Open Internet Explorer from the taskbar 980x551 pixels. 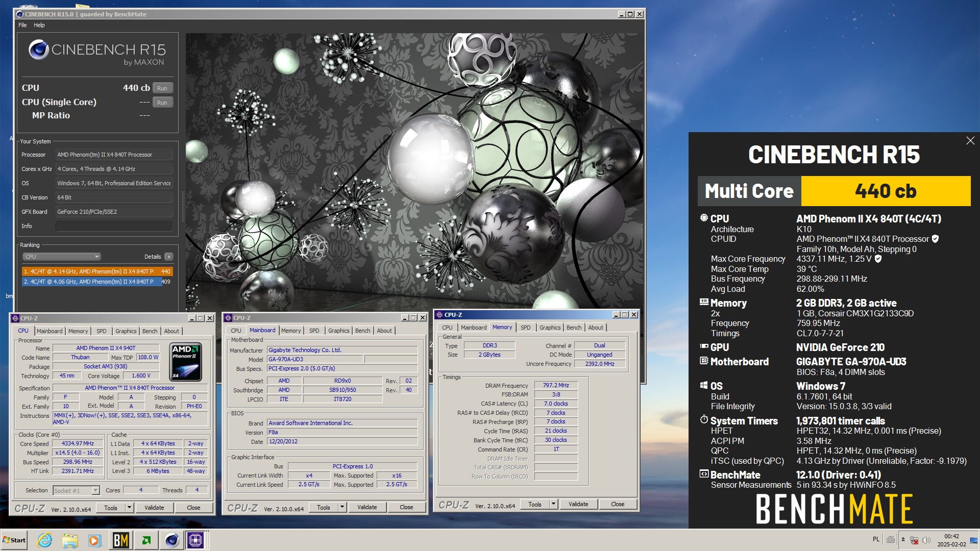(45, 540)
